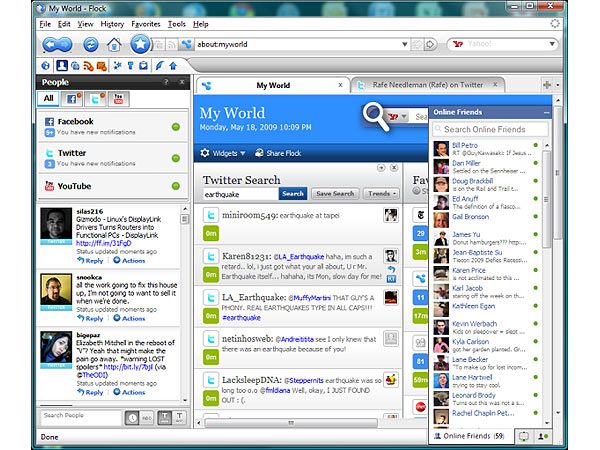Screen dimensions: 600x450
Task: Close the Twitter Search widget
Action: click(x=394, y=168)
